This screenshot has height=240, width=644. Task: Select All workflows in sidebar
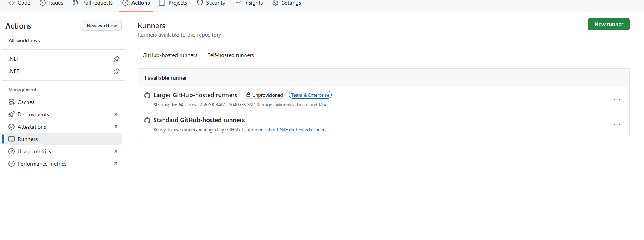click(x=24, y=40)
